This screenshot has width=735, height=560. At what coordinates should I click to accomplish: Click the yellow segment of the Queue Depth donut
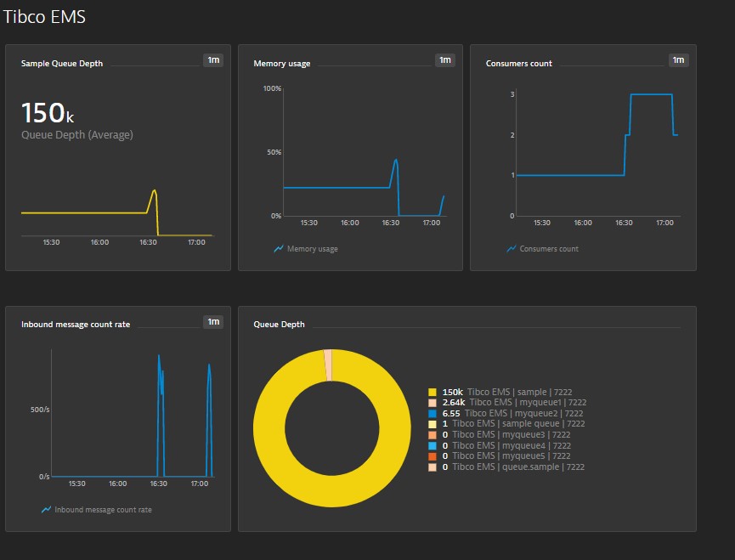[x=332, y=491]
